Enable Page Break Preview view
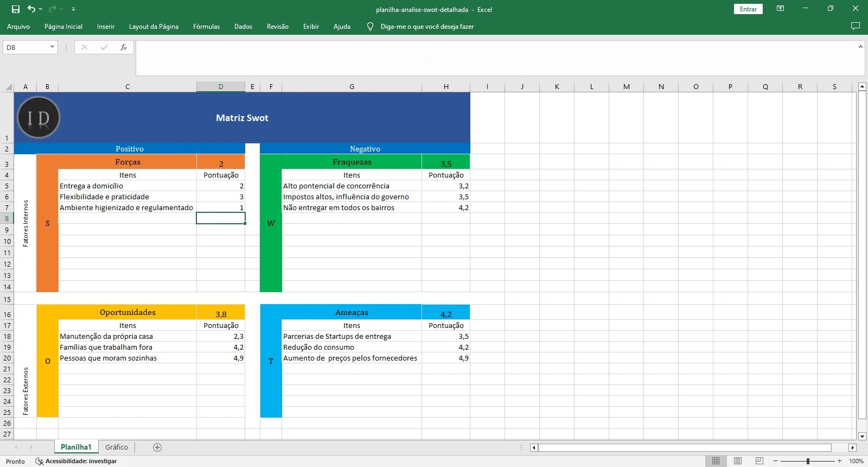 [x=759, y=461]
